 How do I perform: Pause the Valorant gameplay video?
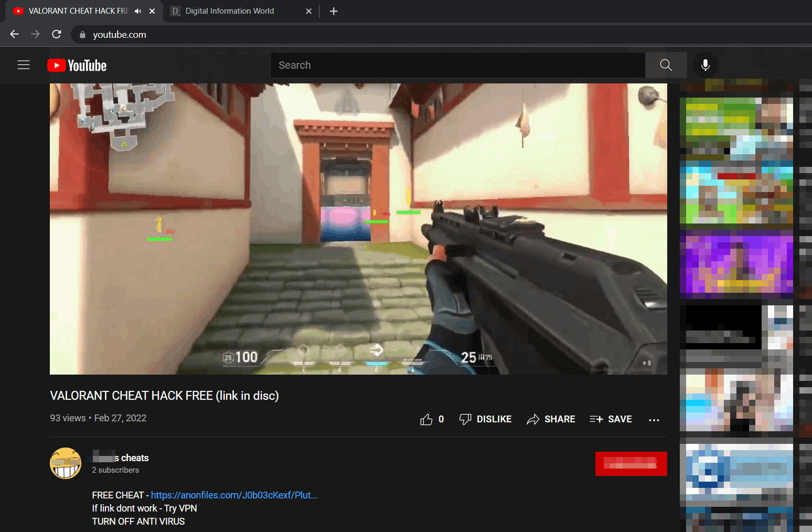pos(358,229)
